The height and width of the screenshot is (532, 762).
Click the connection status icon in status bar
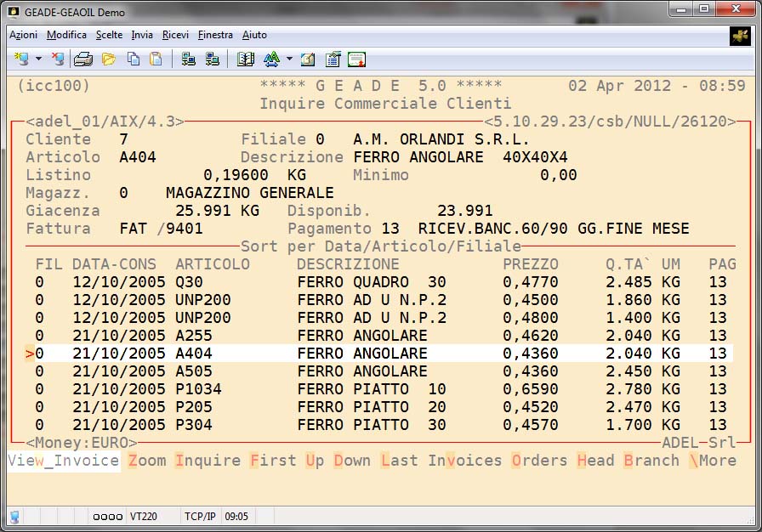14,516
